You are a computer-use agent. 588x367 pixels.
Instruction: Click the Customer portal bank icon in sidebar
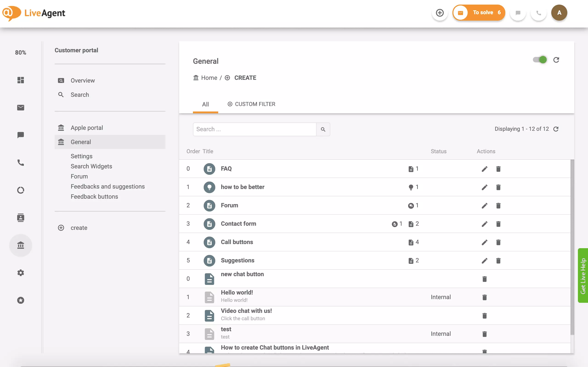tap(21, 245)
